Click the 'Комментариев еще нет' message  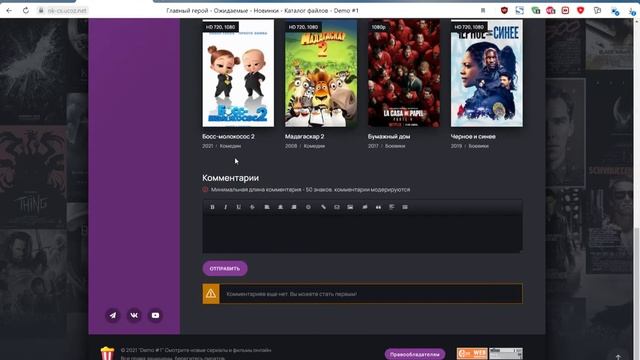click(291, 294)
